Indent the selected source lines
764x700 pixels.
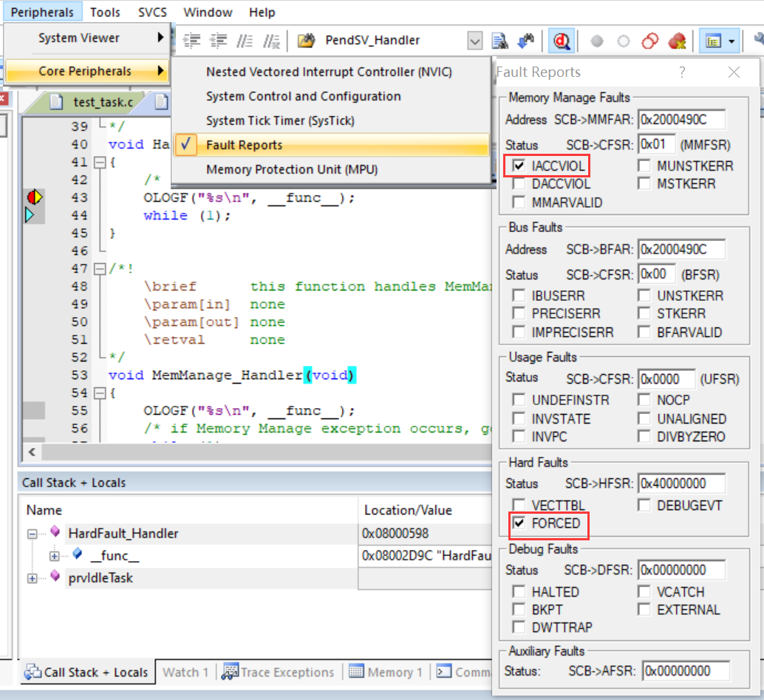pyautogui.click(x=192, y=40)
